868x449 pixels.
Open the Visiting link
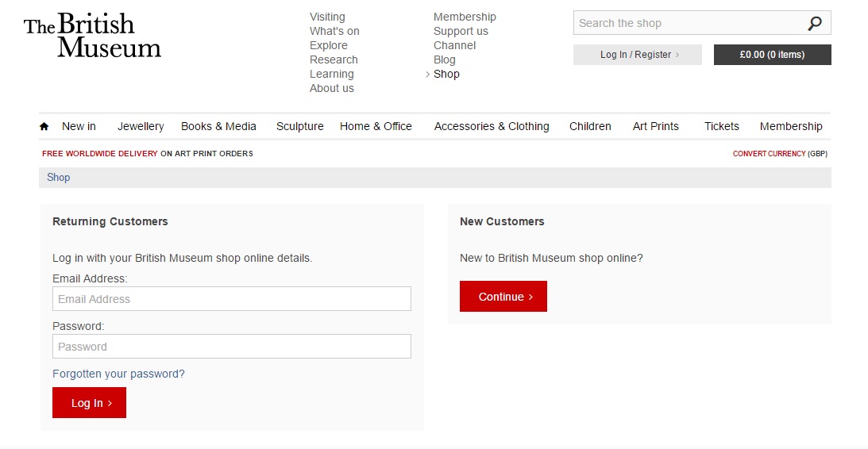tap(327, 17)
